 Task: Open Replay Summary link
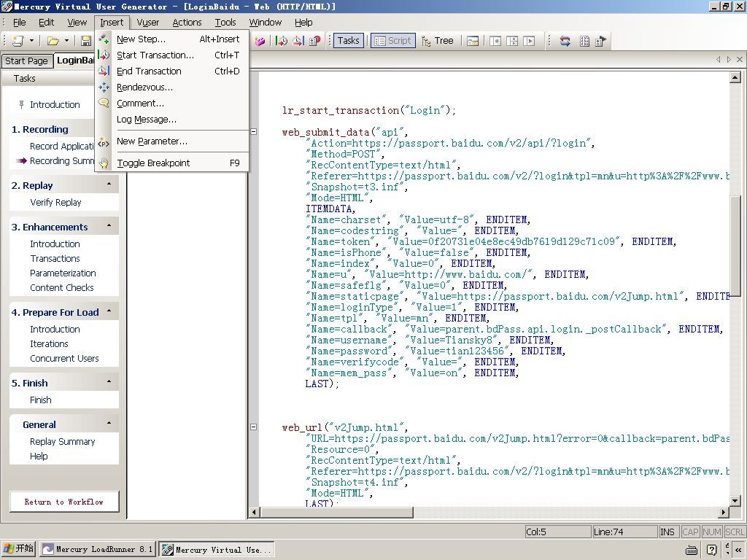(63, 442)
